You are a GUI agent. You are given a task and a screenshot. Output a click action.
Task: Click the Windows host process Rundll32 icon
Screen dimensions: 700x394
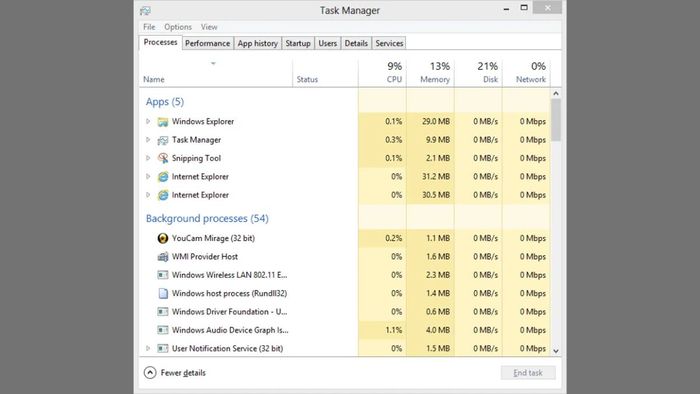(163, 293)
